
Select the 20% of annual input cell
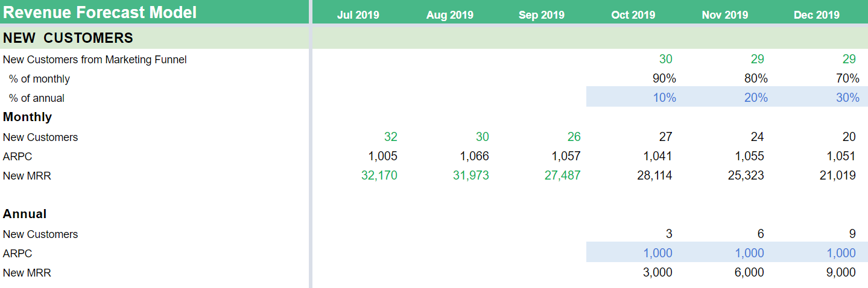[x=756, y=98]
